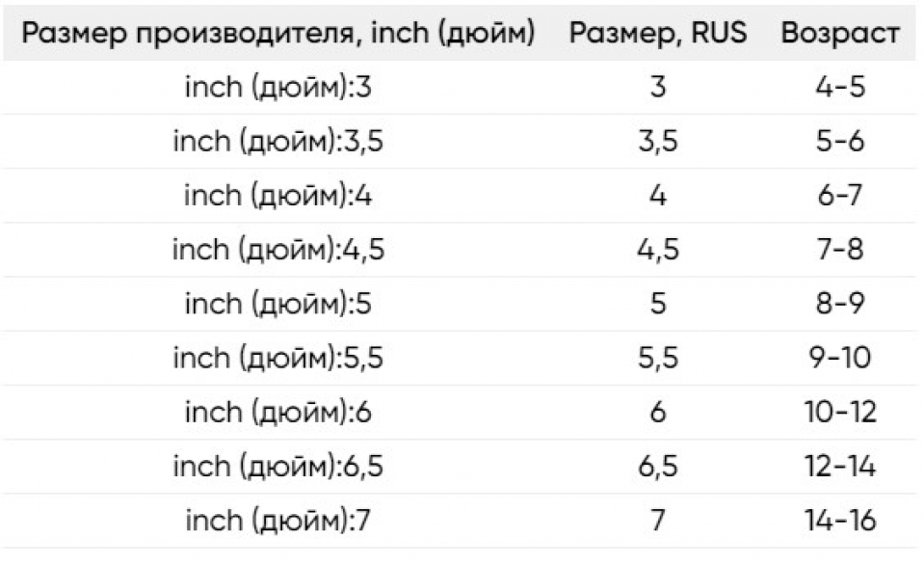This screenshot has width=924, height=565.
Task: Select the 'inch (дюйм):3,5' cell
Action: point(278,142)
